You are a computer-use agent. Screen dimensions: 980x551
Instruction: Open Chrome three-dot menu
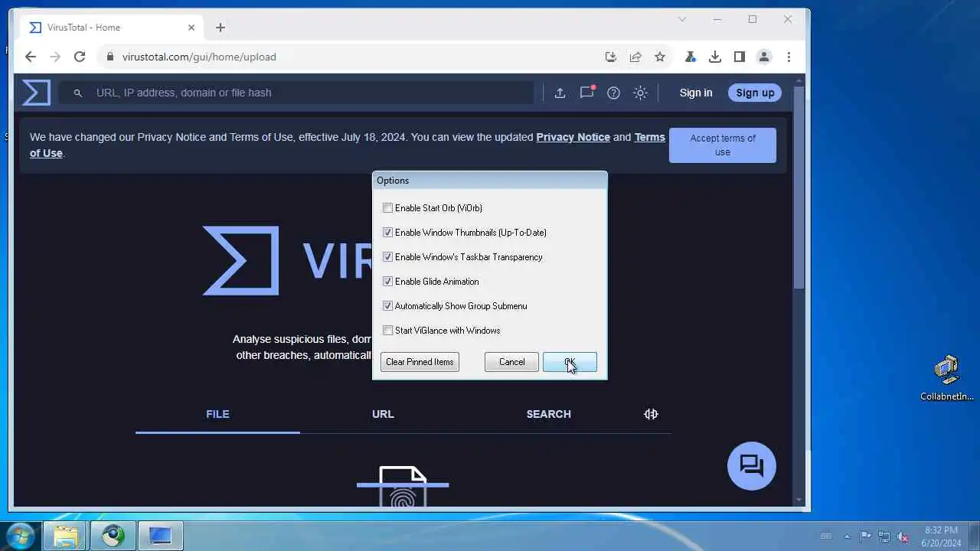789,57
